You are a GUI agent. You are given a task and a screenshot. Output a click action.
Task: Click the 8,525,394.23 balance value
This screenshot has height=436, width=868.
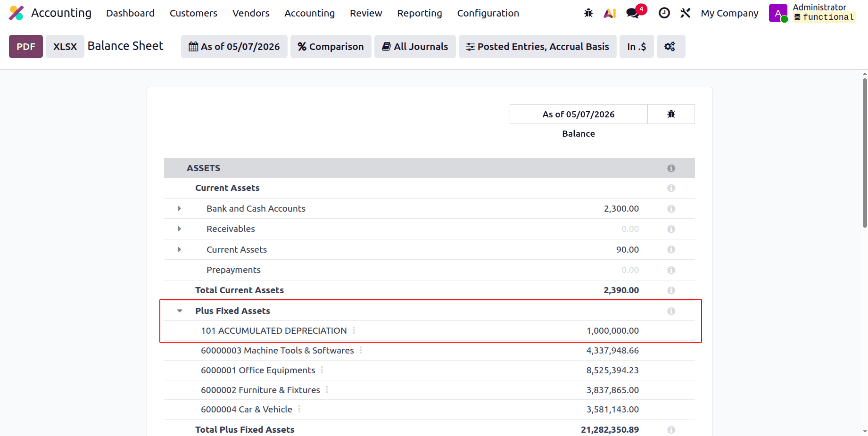[x=613, y=370]
